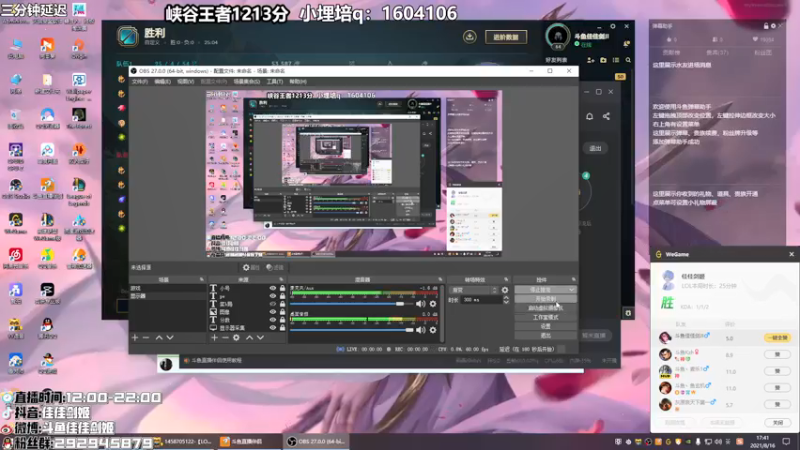Open the 文件(F) menu in OBS
800x450 pixels.
[139, 82]
